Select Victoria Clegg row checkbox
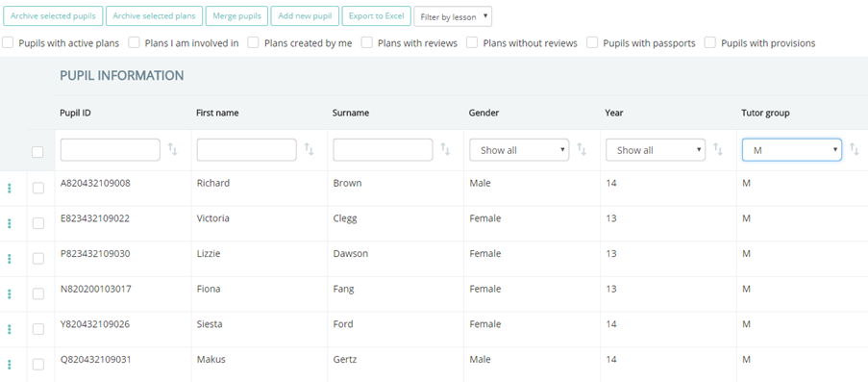This screenshot has height=382, width=868. [38, 223]
